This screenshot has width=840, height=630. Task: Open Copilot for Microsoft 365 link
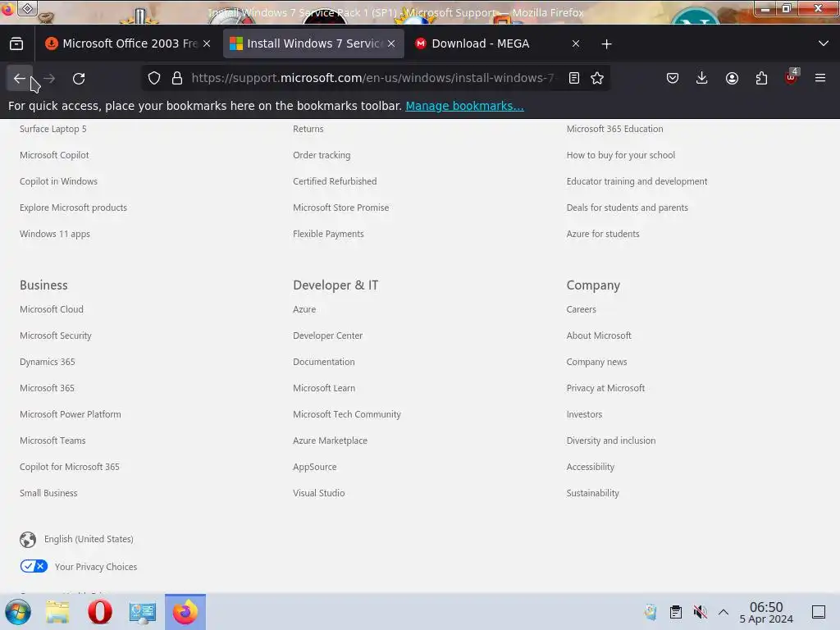[70, 467]
